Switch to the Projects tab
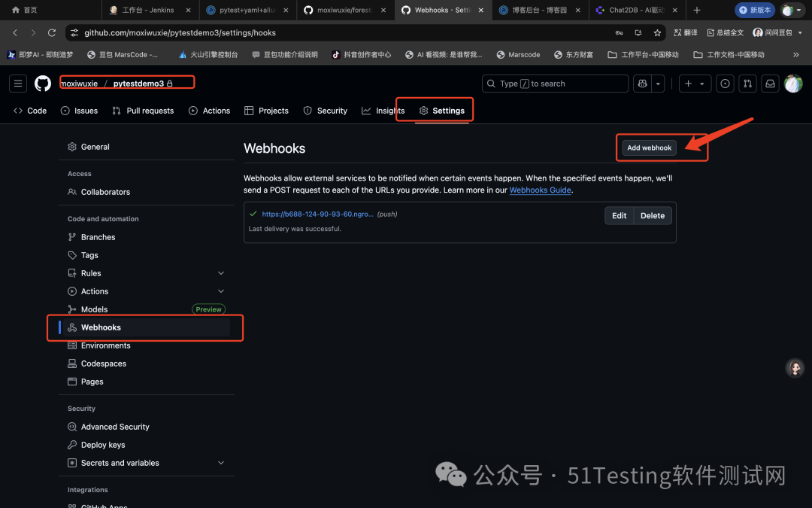Image resolution: width=812 pixels, height=508 pixels. point(266,111)
